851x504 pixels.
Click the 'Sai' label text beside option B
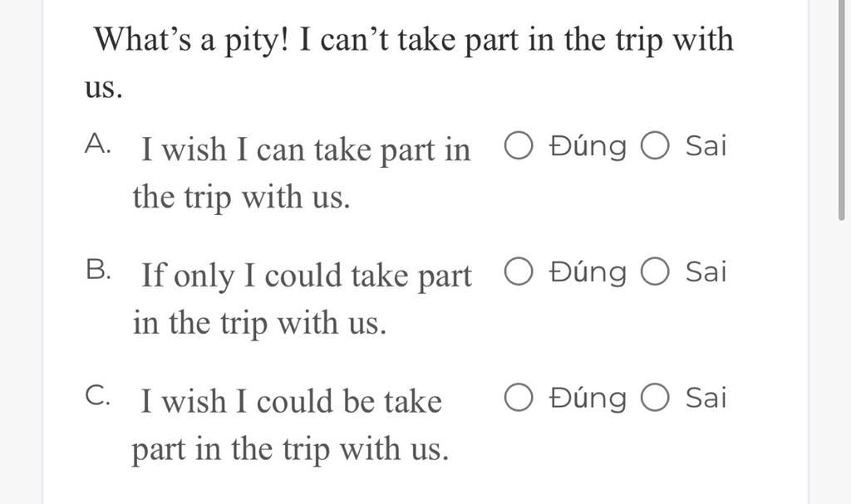706,272
